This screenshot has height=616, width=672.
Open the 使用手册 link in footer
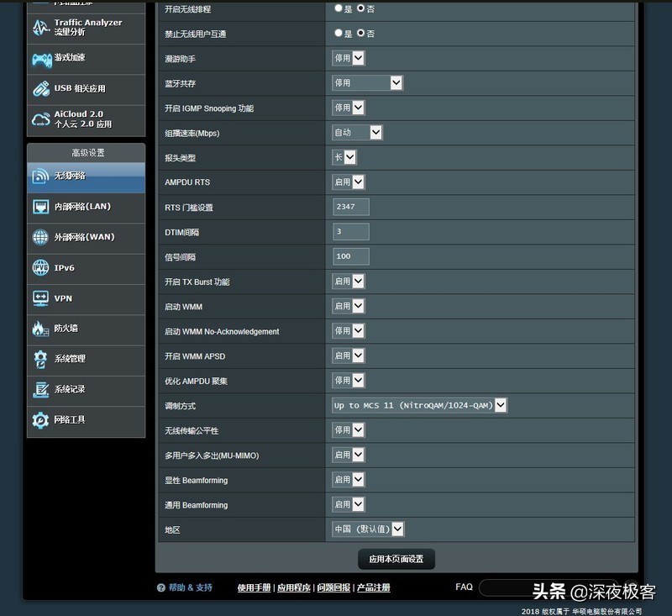click(x=254, y=587)
